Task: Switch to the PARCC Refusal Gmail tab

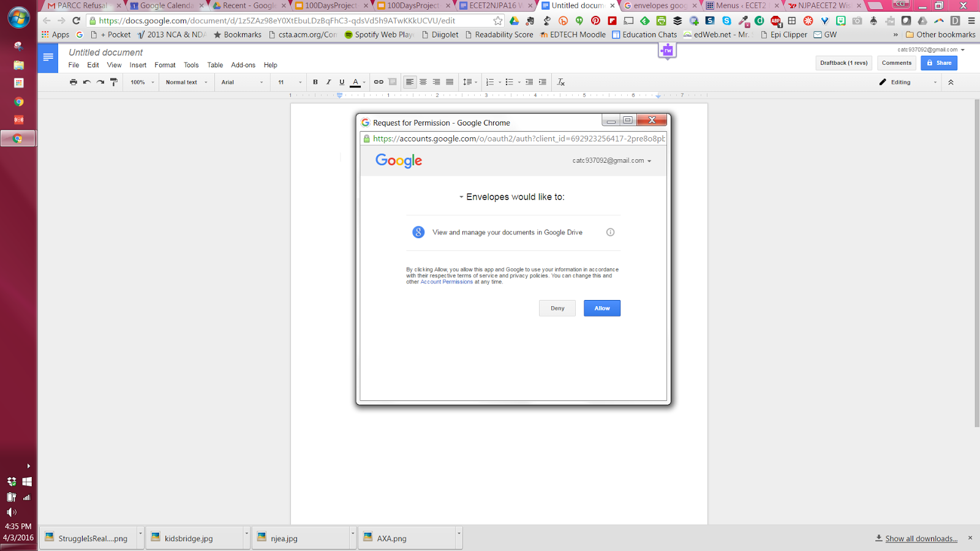Action: (82, 6)
